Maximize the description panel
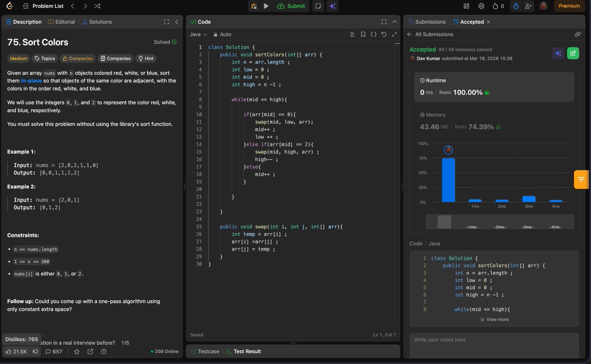Viewport: 591px width, 364px height. coord(166,22)
